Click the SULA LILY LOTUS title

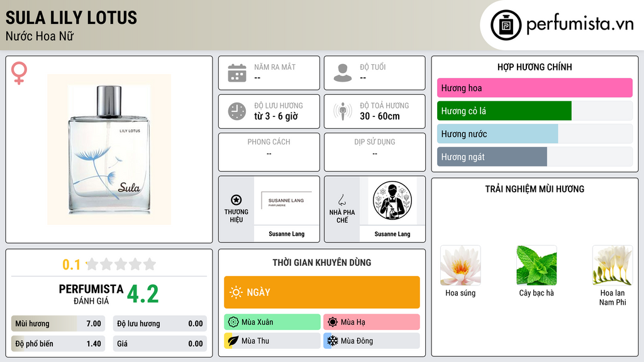click(71, 18)
